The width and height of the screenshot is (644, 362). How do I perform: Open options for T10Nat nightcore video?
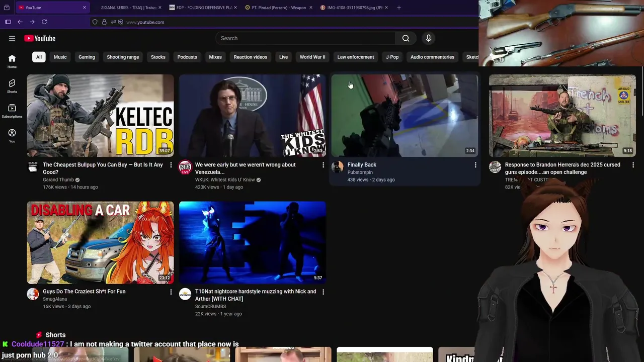click(x=323, y=292)
